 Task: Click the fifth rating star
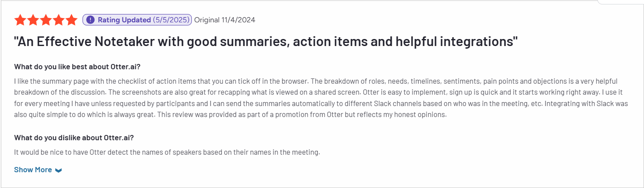click(71, 20)
